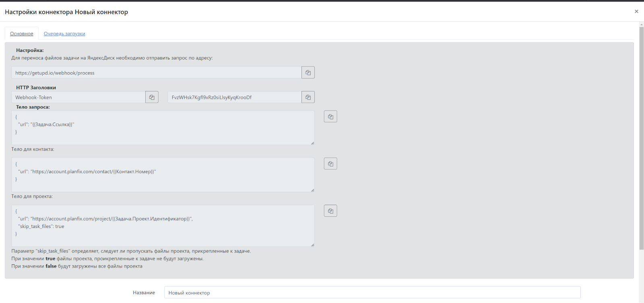This screenshot has height=303, width=644.
Task: Click the Настройка: heading text
Action: click(30, 50)
